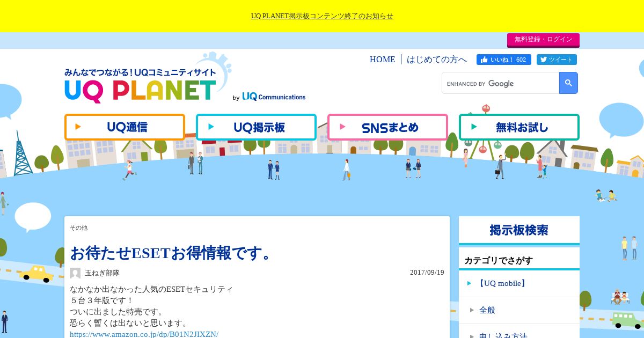Image resolution: width=644 pixels, height=338 pixels.
Task: Click the avatar icon of 玉ねぎ部隊
Action: [75, 273]
